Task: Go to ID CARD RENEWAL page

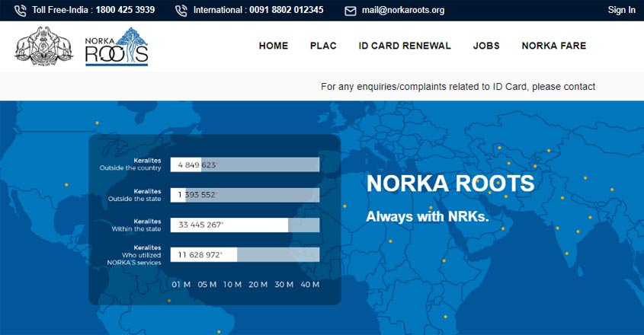Action: tap(405, 46)
